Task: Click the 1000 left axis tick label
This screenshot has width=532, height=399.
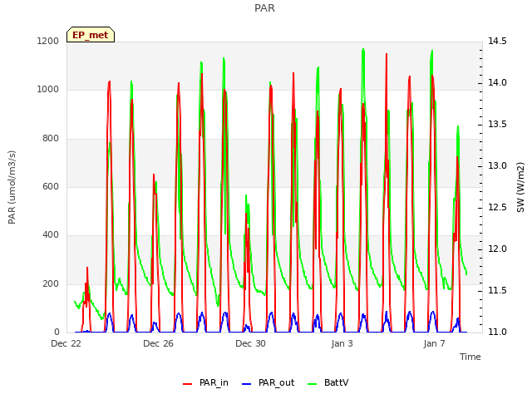Action: pyautogui.click(x=48, y=90)
